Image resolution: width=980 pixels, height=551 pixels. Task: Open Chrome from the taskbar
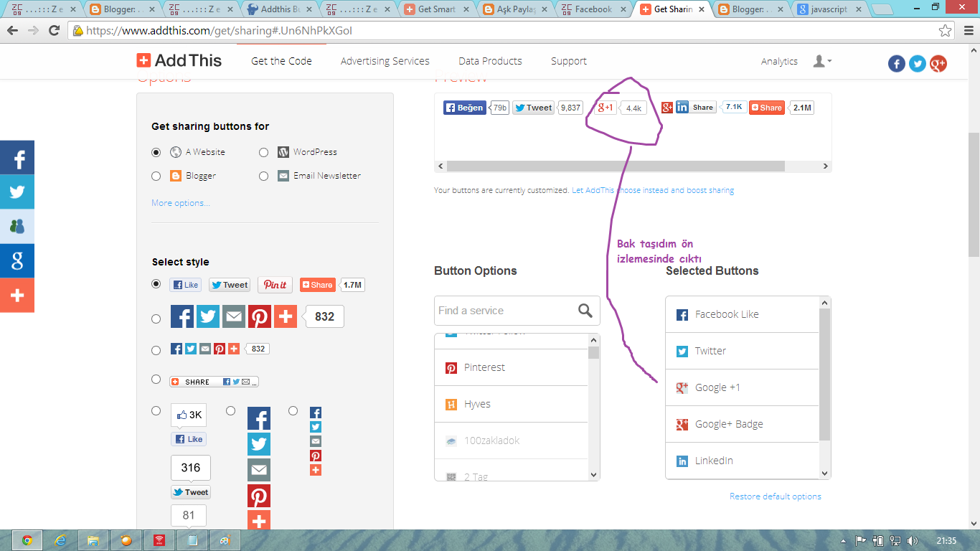(x=27, y=540)
